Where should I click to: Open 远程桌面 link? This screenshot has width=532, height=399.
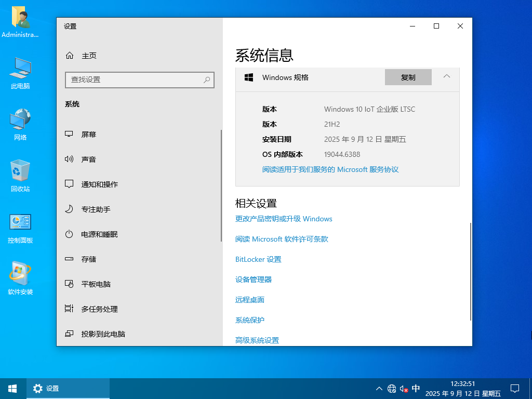coord(250,300)
